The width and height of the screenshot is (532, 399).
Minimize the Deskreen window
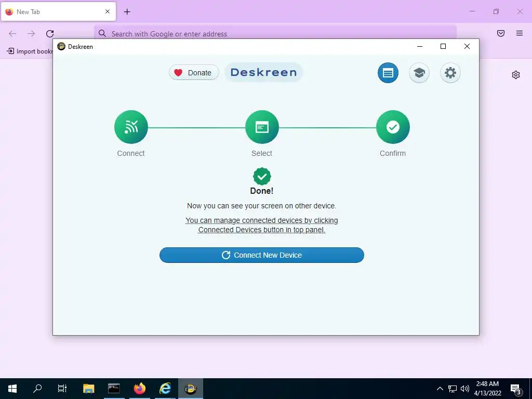coord(420,46)
